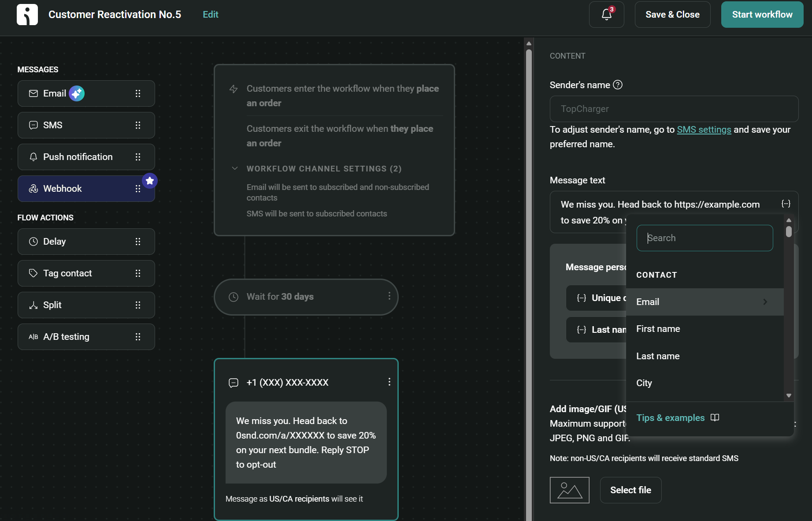Click the Search field in personalization dropdown

click(704, 238)
